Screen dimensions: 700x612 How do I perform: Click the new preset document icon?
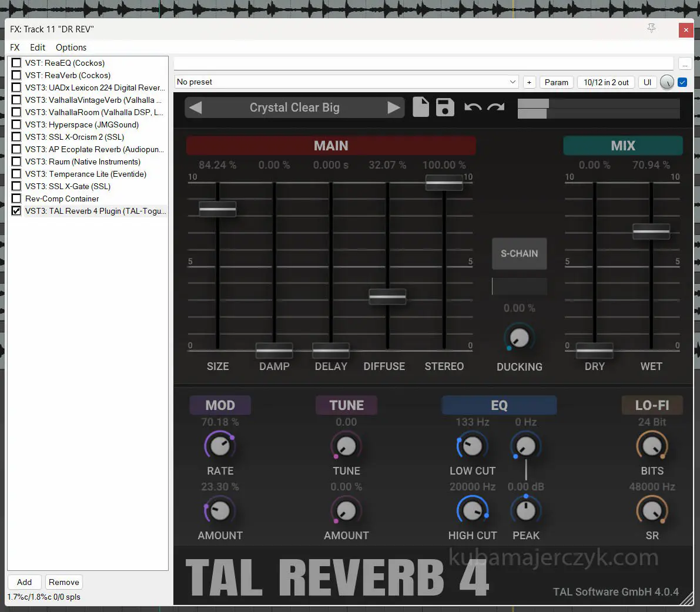tap(420, 107)
